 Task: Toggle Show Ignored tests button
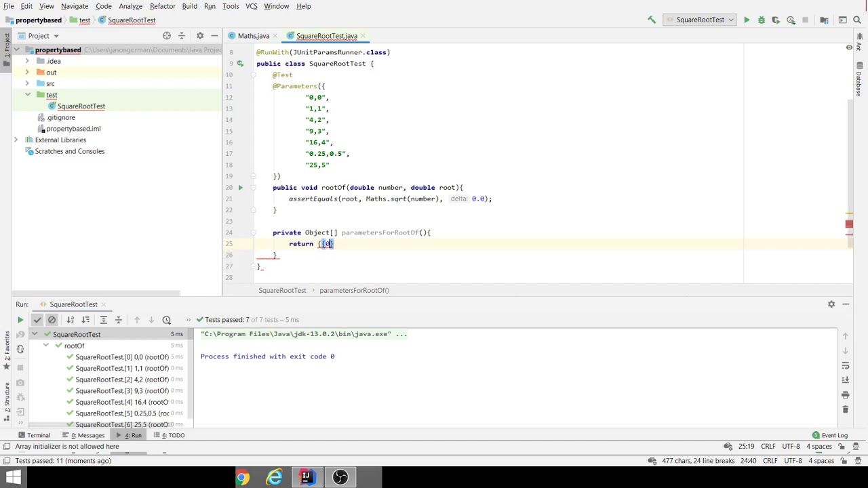point(52,320)
